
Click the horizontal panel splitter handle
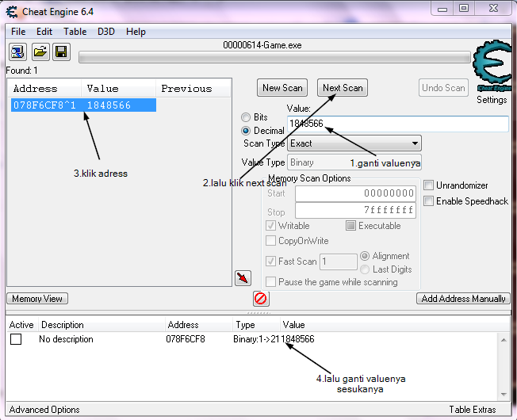click(x=258, y=312)
